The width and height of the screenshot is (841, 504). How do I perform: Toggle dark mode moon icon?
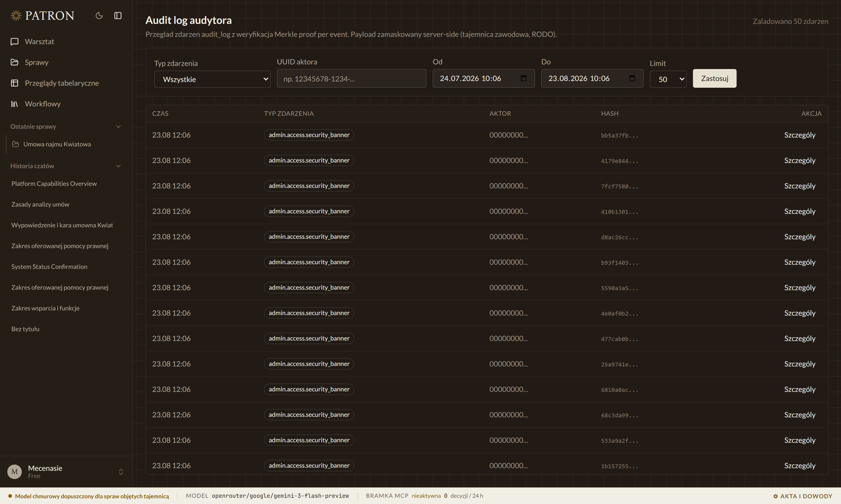point(99,16)
